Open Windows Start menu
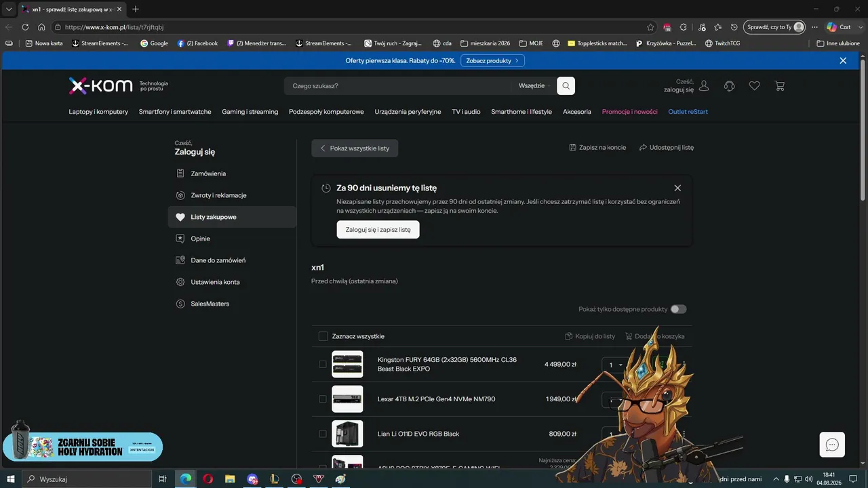The height and width of the screenshot is (488, 868). [11, 479]
